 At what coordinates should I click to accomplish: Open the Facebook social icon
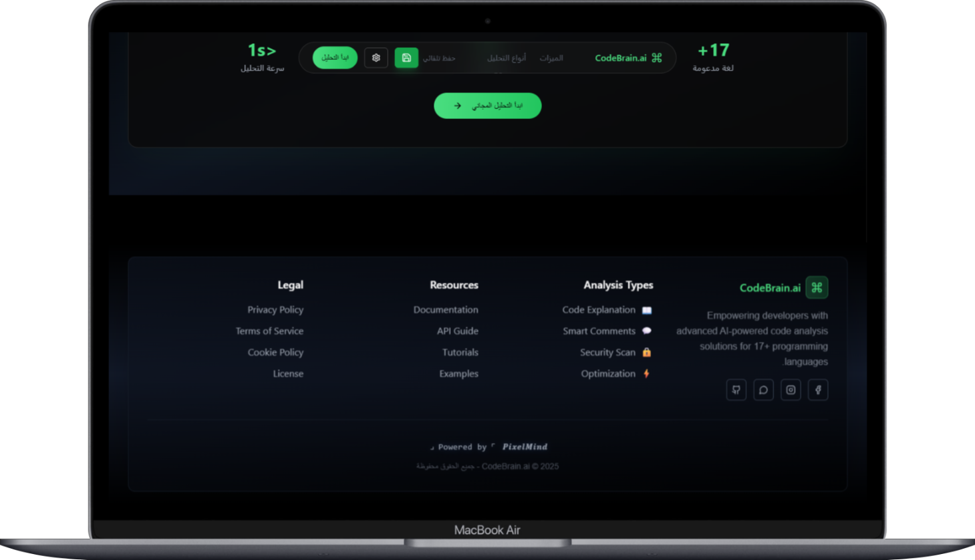coord(817,390)
